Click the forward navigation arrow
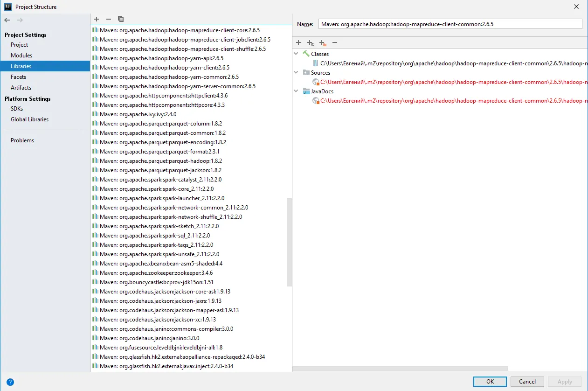The height and width of the screenshot is (391, 588). coord(20,20)
